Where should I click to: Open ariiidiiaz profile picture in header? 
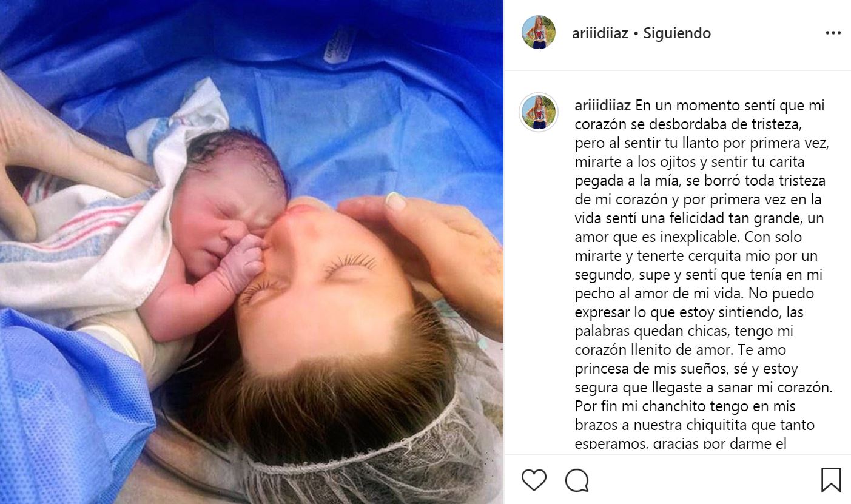coord(539,33)
